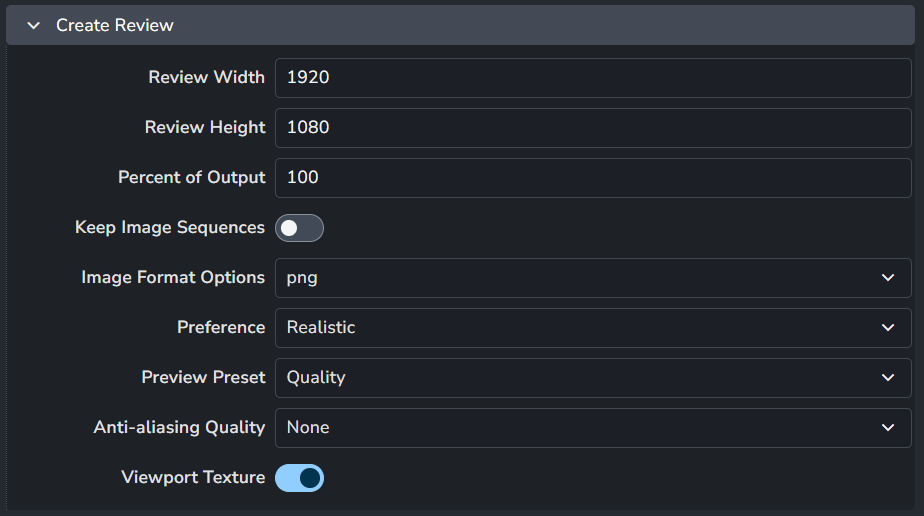This screenshot has width=924, height=516.
Task: Enable the Keep Image Sequences toggle
Action: pyautogui.click(x=299, y=228)
